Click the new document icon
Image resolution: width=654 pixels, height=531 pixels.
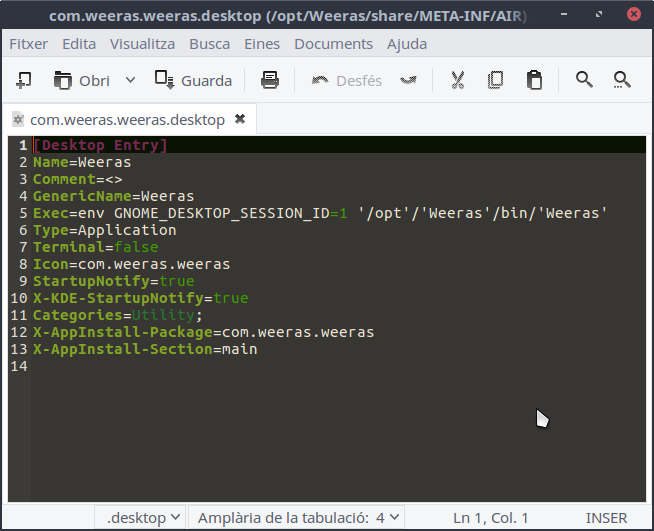click(24, 80)
